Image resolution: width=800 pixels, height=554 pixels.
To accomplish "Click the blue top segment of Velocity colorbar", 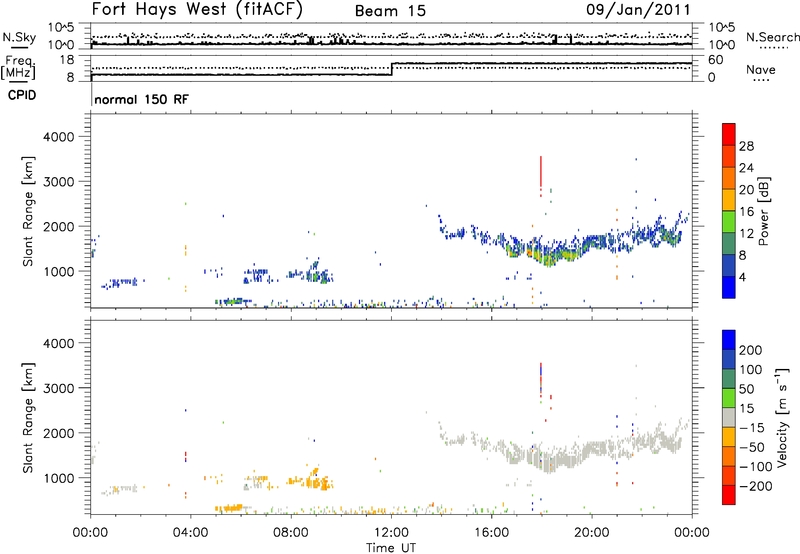I will click(x=729, y=340).
